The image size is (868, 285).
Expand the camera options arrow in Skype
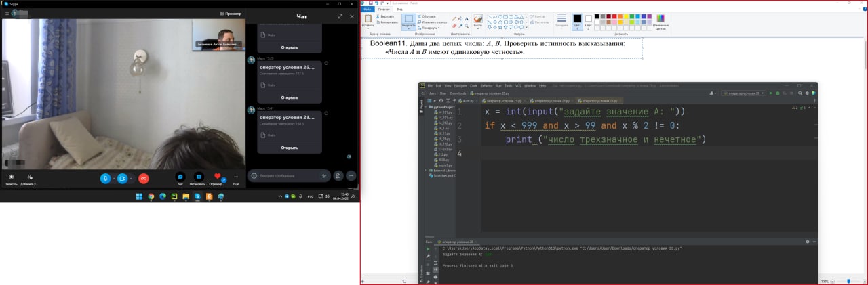pyautogui.click(x=132, y=179)
